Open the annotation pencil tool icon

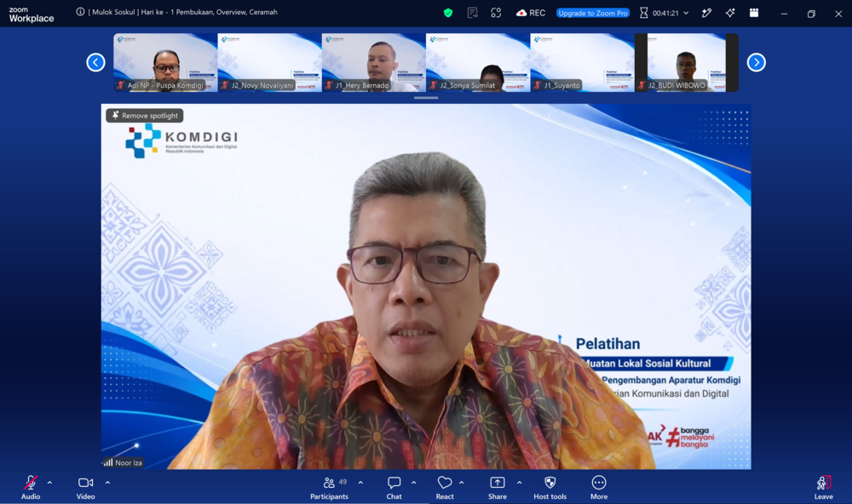coord(706,13)
